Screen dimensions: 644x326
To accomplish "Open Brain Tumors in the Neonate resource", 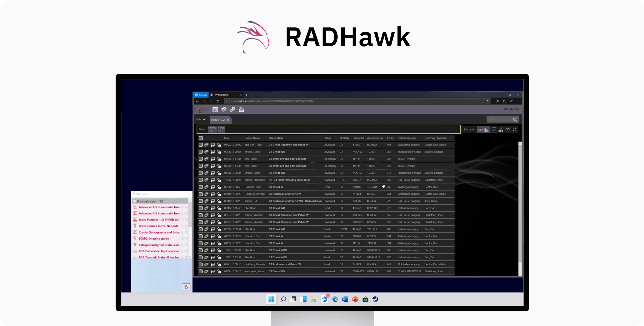I will coord(158,226).
